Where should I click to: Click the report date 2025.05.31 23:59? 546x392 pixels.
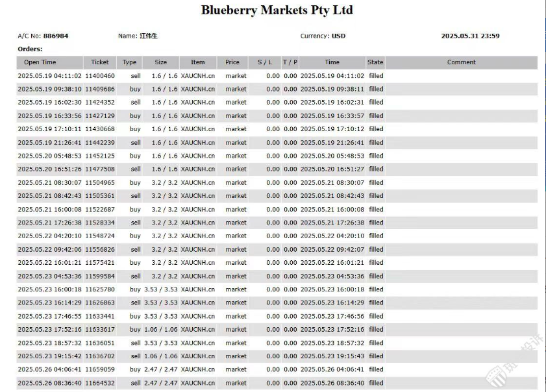[471, 36]
